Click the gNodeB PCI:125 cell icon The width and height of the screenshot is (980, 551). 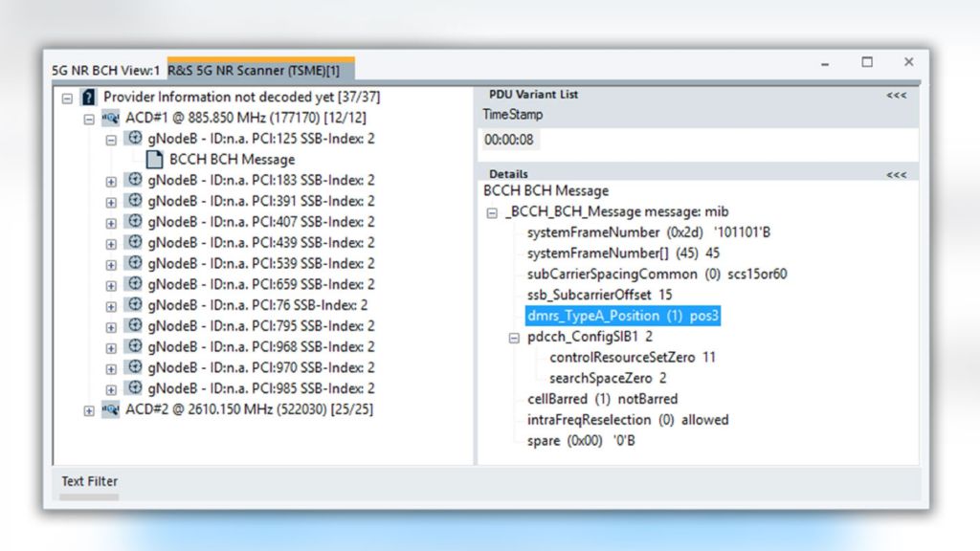133,139
